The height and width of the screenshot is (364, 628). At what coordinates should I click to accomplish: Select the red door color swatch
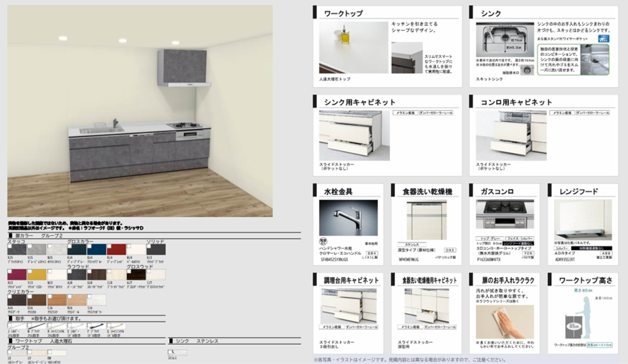tap(117, 250)
